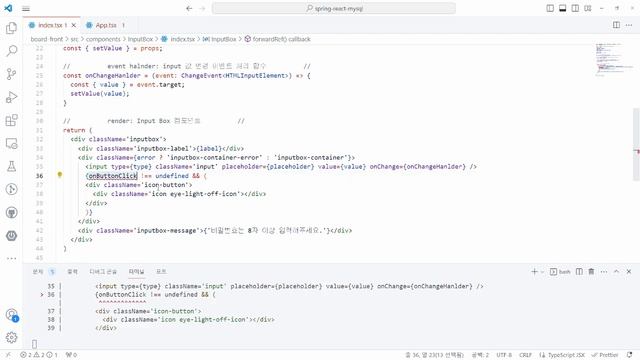Close the bottom panel
This screenshot has height=360, width=640.
pyautogui.click(x=629, y=272)
